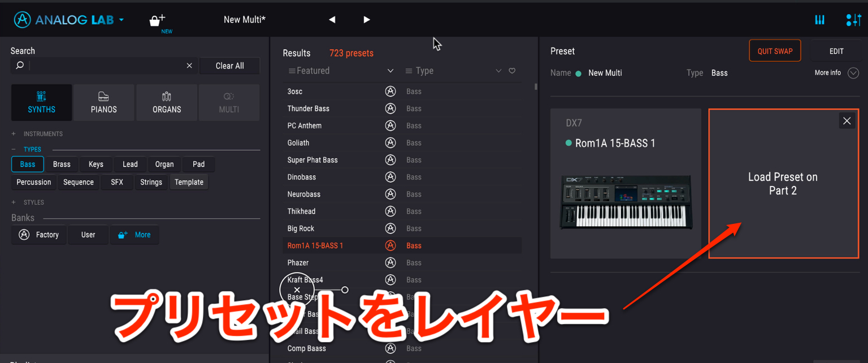
Task: Select the SYNTHS category tab
Action: (41, 102)
